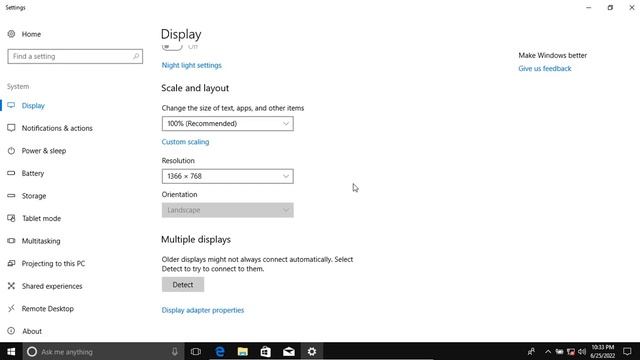Open Storage settings page
Image resolution: width=640 pixels, height=360 pixels.
(33, 196)
